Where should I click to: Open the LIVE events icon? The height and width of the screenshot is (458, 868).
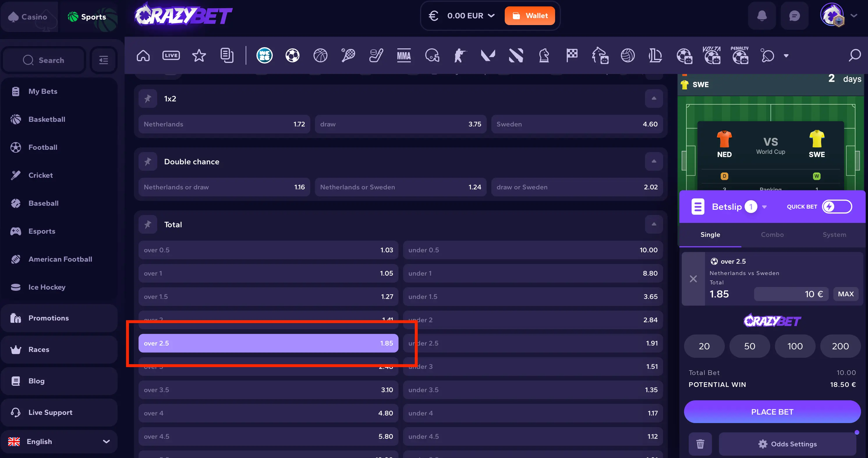click(x=171, y=55)
